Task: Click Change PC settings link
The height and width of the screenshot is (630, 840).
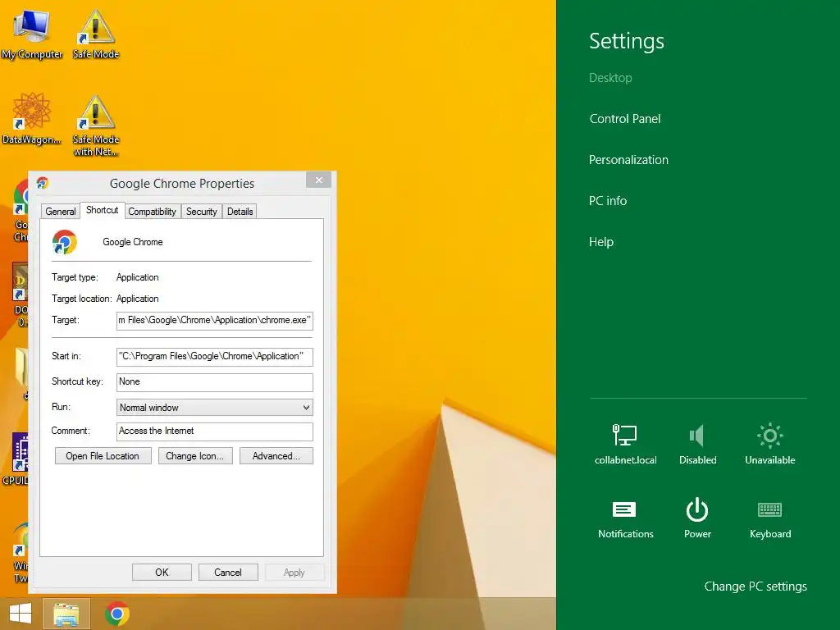Action: tap(756, 587)
